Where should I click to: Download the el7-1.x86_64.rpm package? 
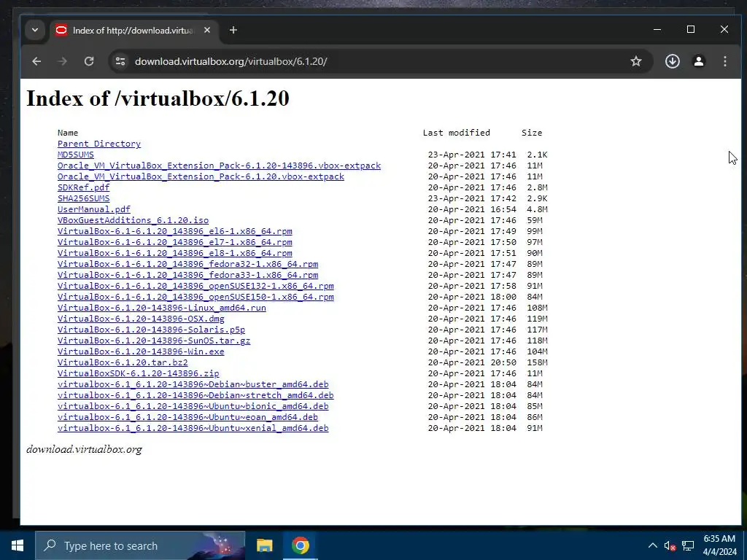point(175,242)
